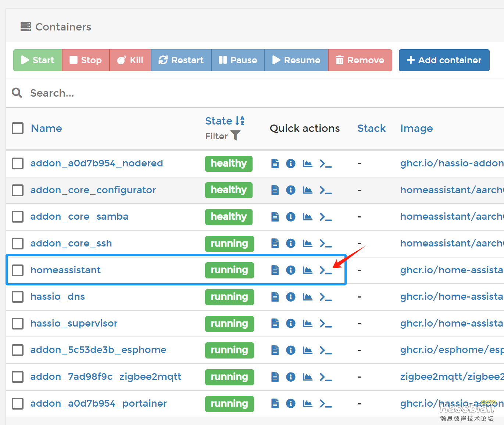Viewport: 504px width, 425px height.
Task: Click Add container button
Action: pyautogui.click(x=444, y=60)
